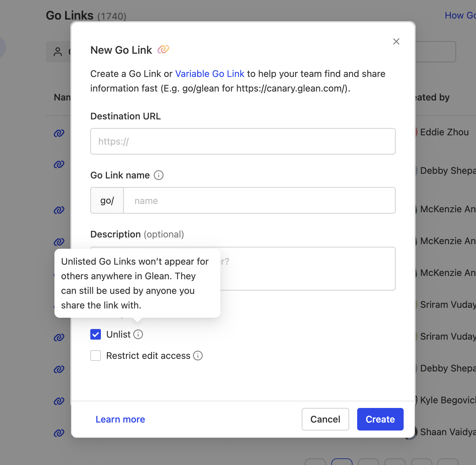Click the bottom-most chain icon in the link list
Viewport: 476px width, 465px height.
tap(59, 433)
